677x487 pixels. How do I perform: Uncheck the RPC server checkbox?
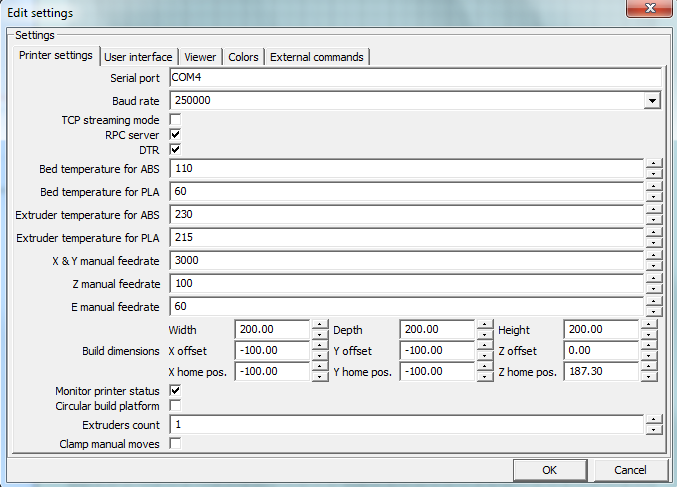click(x=175, y=134)
